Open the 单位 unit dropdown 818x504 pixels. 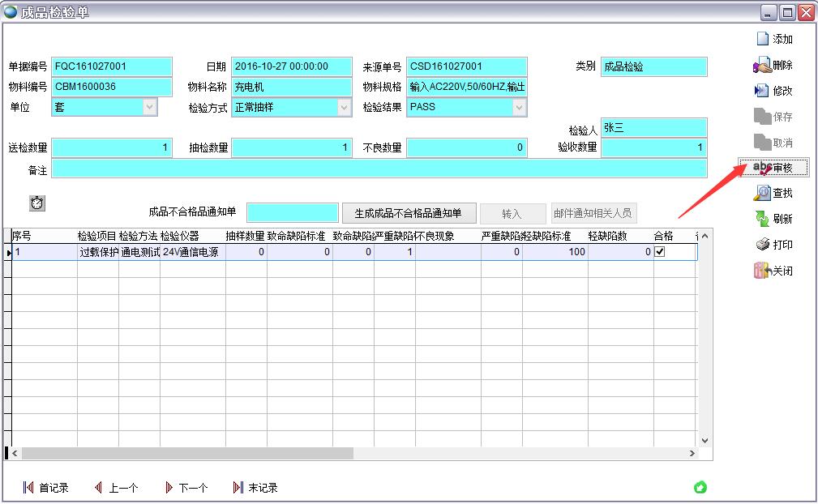point(151,106)
